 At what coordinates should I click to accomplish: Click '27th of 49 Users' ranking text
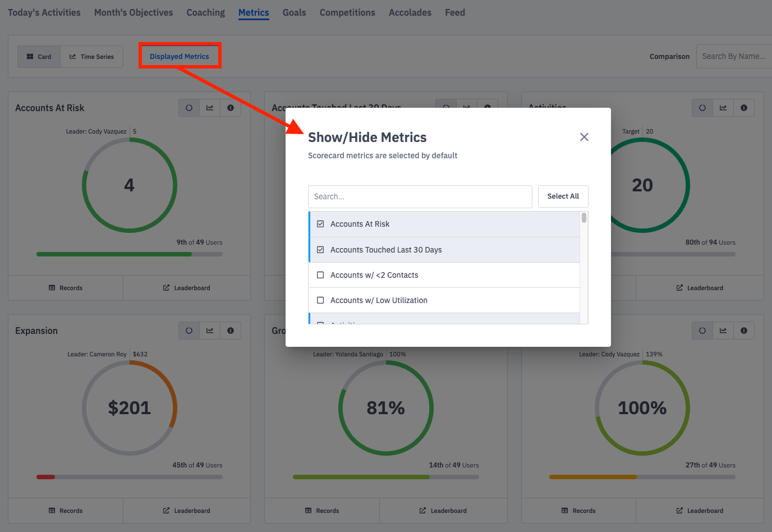[x=710, y=465]
